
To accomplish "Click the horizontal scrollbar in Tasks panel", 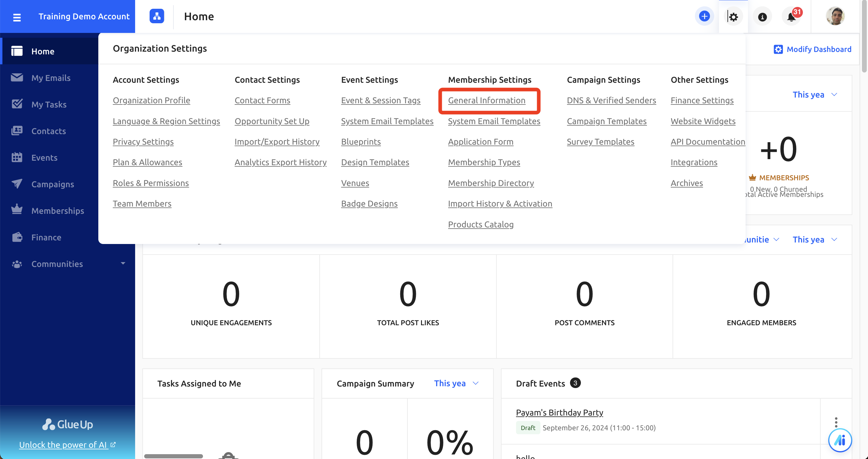I will point(173,456).
